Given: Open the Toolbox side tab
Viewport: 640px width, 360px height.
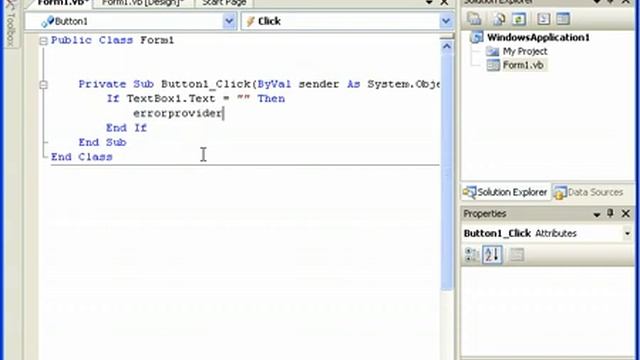Looking at the screenshot, I should [x=11, y=24].
